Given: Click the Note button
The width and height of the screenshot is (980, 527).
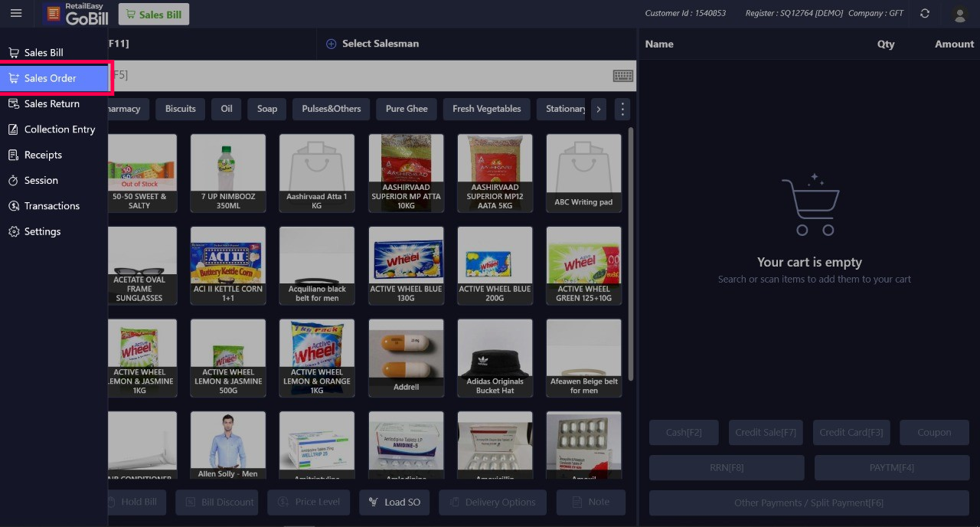Looking at the screenshot, I should pos(591,502).
